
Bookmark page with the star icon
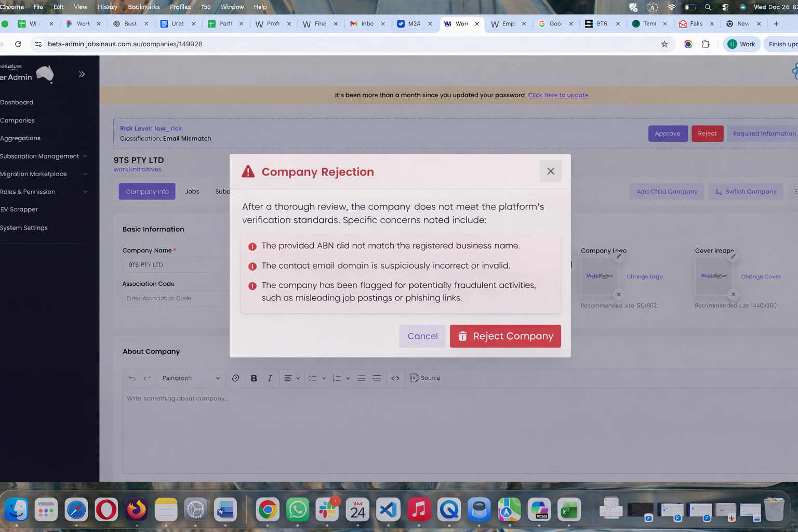coord(664,44)
